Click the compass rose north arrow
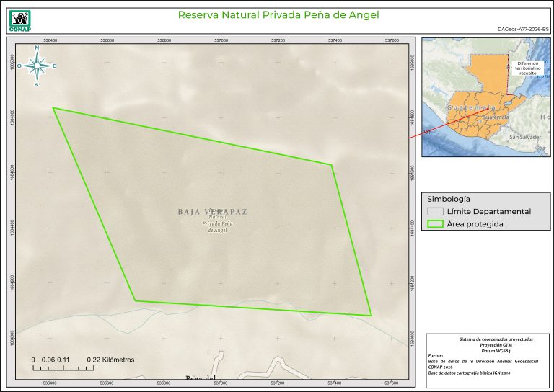 (37, 66)
